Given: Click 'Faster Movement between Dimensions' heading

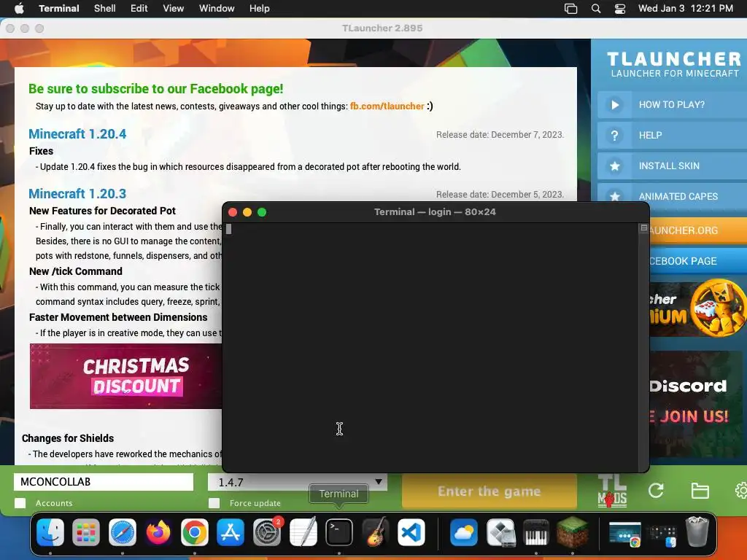Looking at the screenshot, I should [118, 317].
